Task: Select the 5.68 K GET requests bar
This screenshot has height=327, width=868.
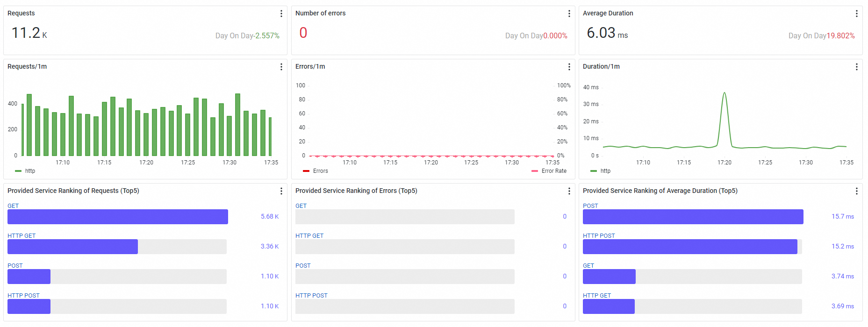Action: click(x=118, y=217)
